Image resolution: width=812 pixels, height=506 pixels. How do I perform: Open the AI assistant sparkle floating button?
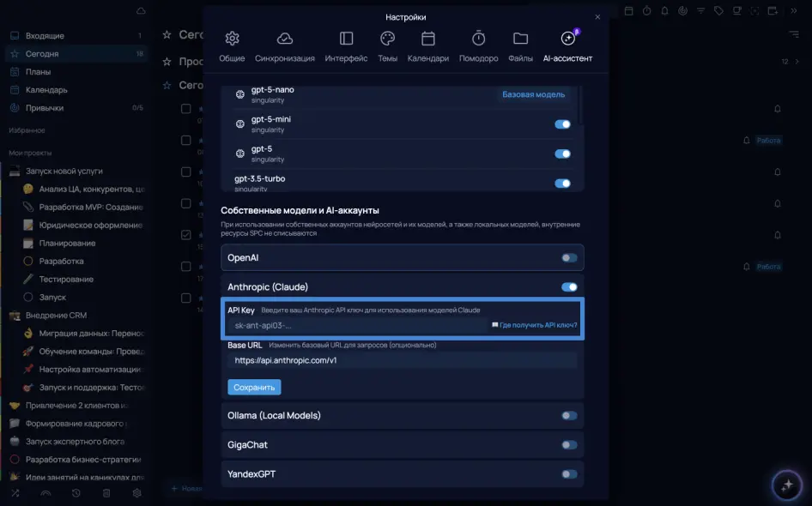(785, 485)
